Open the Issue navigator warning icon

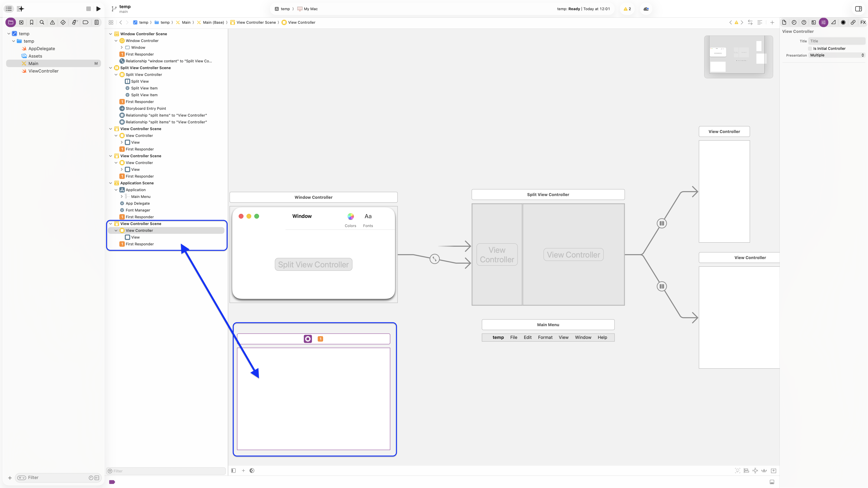pyautogui.click(x=52, y=22)
